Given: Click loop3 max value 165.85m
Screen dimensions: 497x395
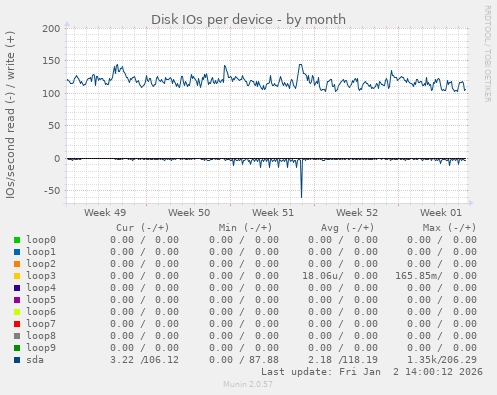Looking at the screenshot, I should pyautogui.click(x=417, y=276).
